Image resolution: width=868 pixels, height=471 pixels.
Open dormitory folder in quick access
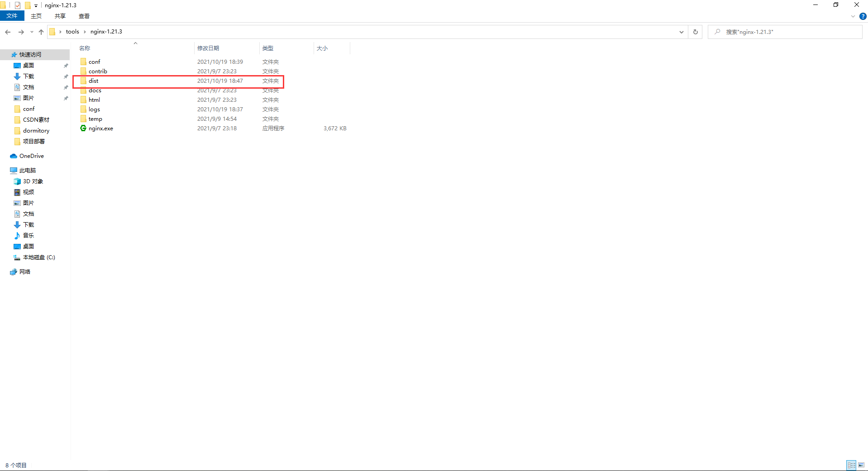click(x=36, y=130)
